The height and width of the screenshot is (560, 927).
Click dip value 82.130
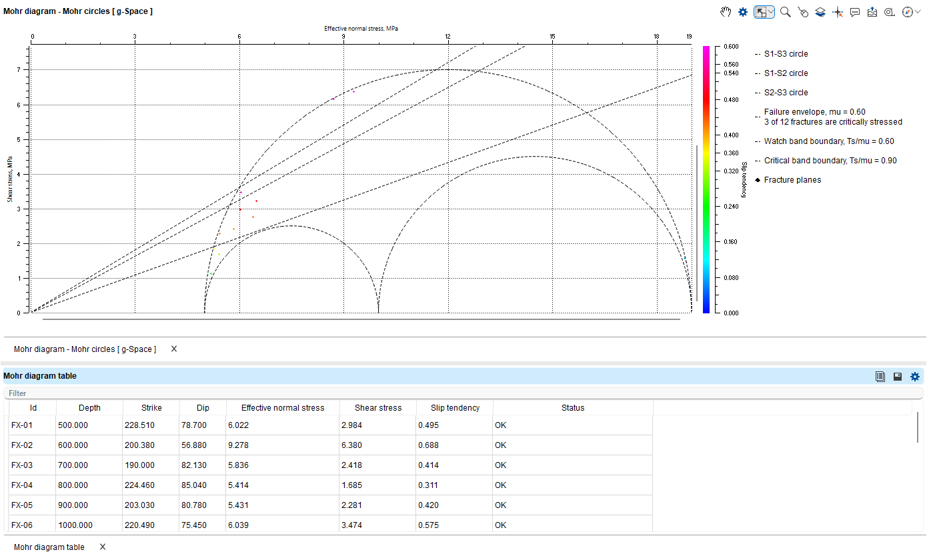coord(203,465)
